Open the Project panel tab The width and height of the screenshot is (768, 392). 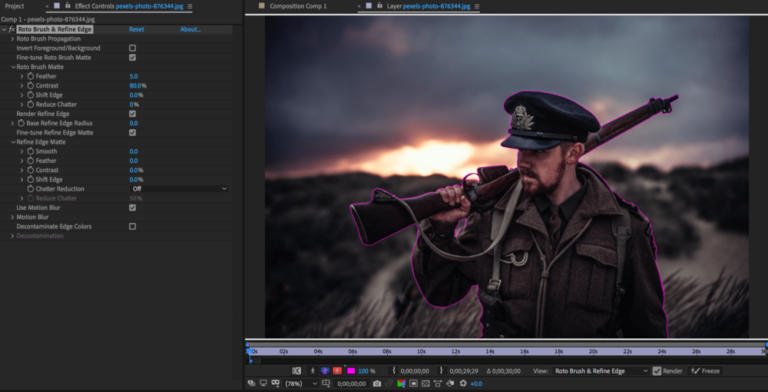[x=14, y=6]
